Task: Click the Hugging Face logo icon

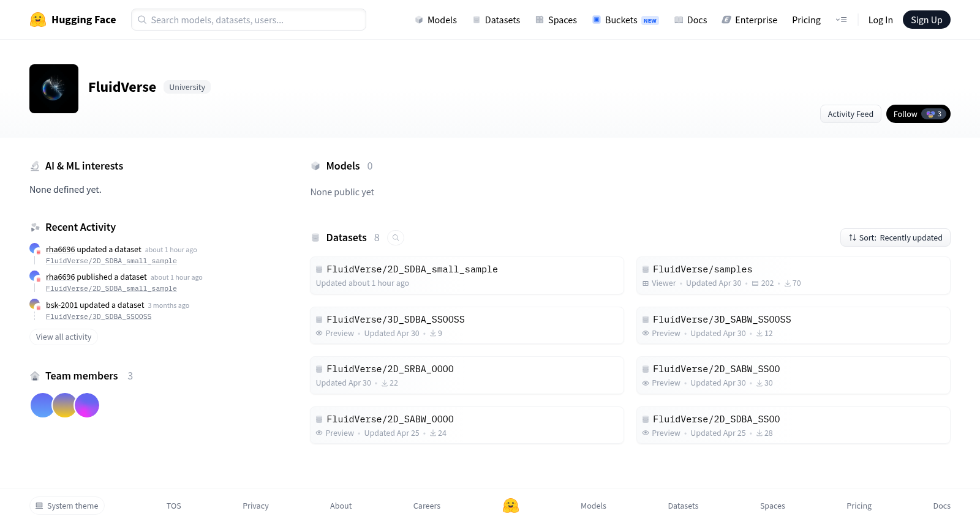Action: point(38,20)
